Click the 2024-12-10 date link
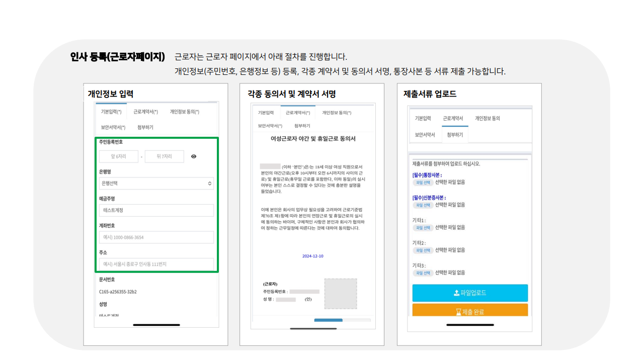Viewport: 644px width, 362px height. coord(313,256)
